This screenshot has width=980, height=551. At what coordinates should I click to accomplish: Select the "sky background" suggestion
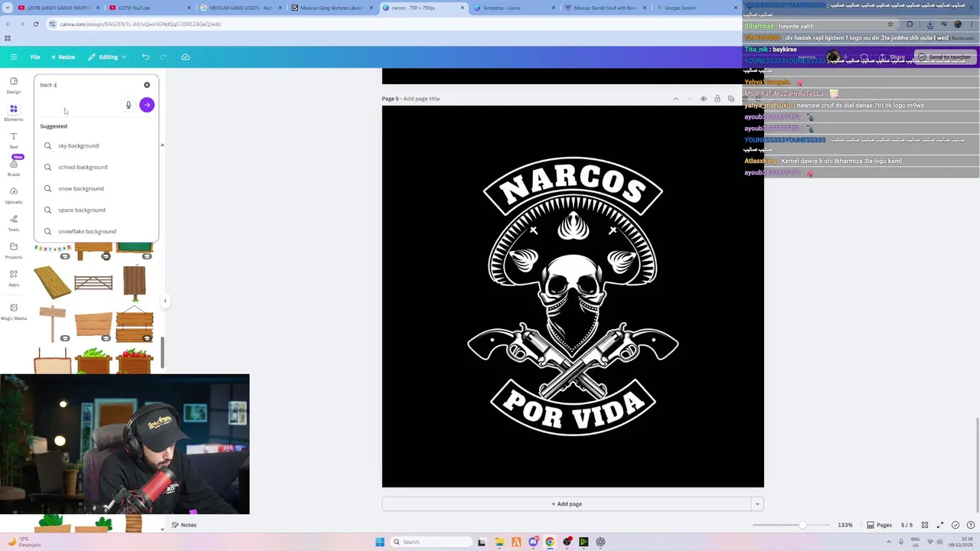[x=96, y=145]
